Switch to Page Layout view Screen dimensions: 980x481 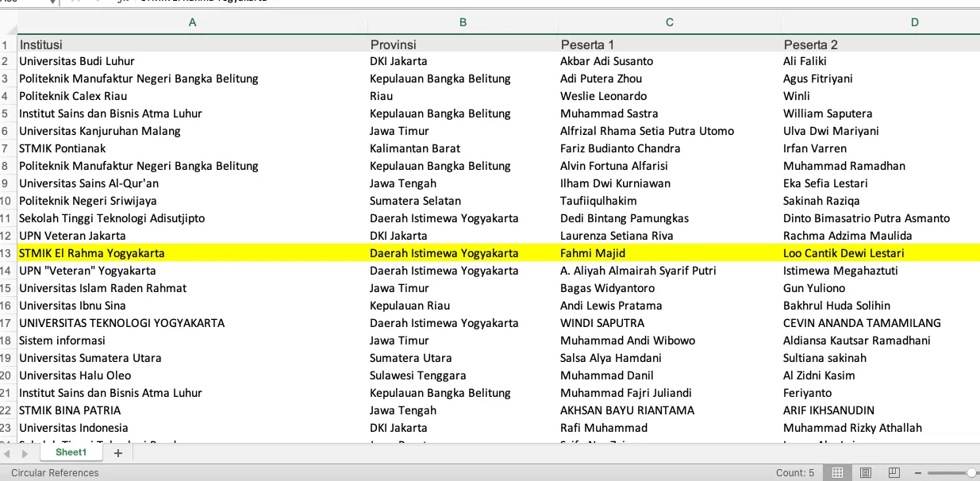point(866,472)
